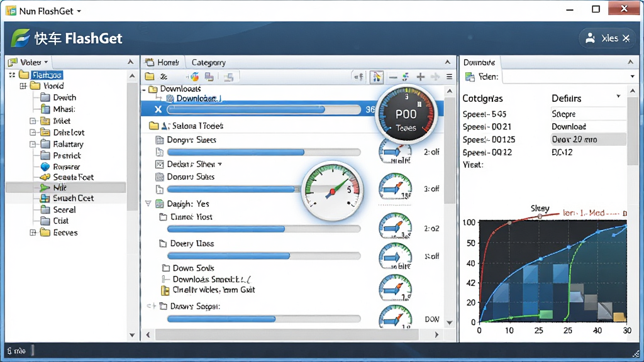Click the selected download's progress bar
This screenshot has width=644, height=362.
pyautogui.click(x=264, y=109)
